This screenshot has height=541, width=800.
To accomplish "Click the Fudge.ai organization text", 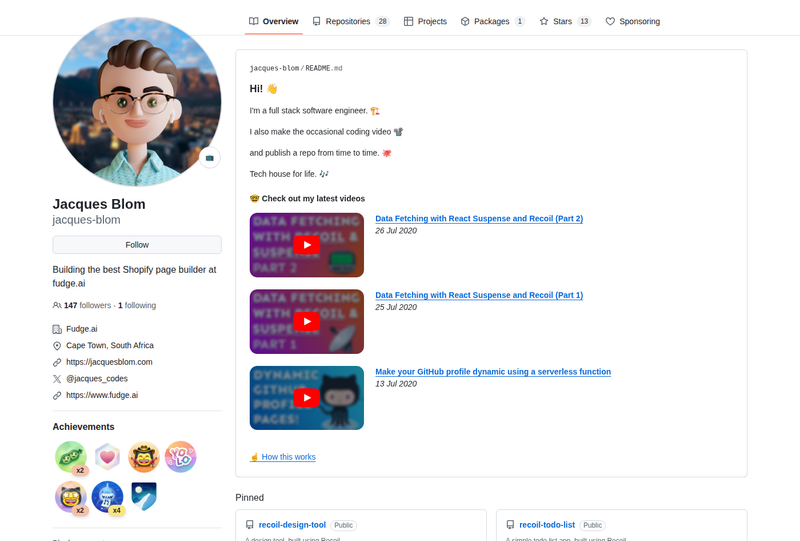I will pyautogui.click(x=82, y=329).
